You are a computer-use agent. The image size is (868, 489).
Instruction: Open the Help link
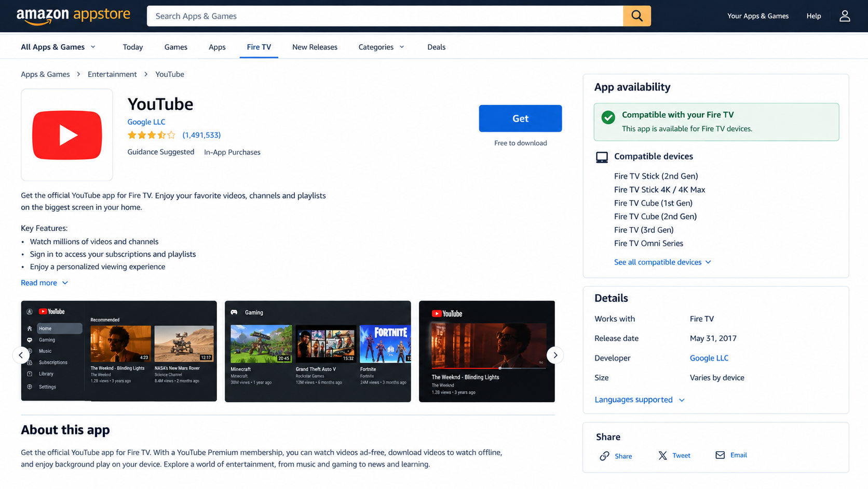[x=813, y=16]
